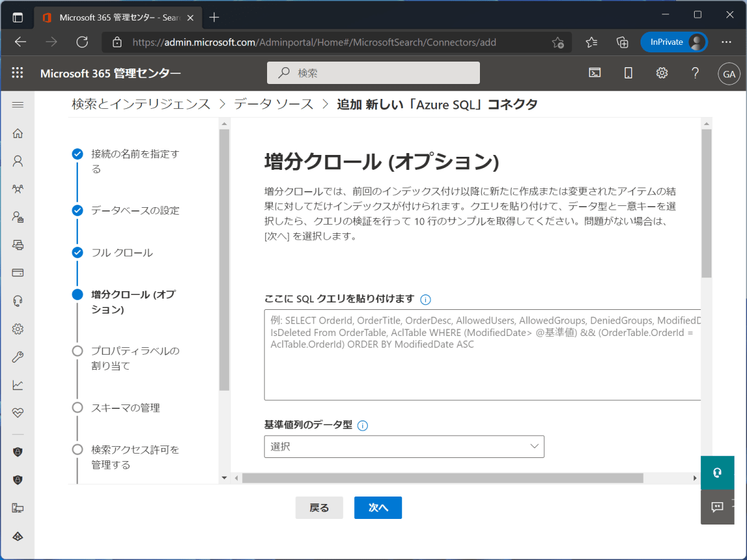The height and width of the screenshot is (560, 747).
Task: Select step 検索アクセス許可を管理する
Action: [126, 457]
